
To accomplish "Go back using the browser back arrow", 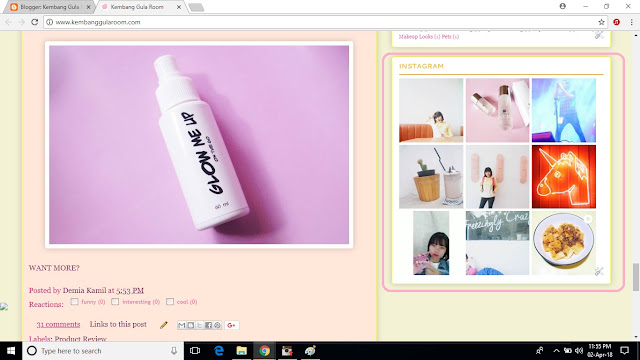I will (x=9, y=22).
